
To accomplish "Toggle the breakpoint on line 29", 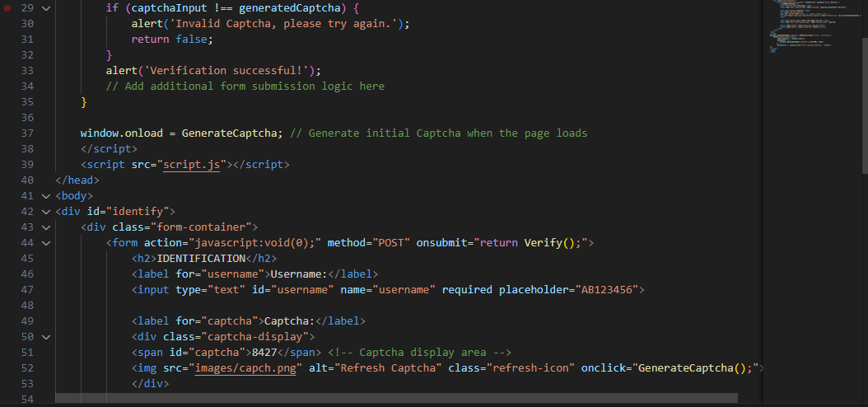I will click(x=7, y=8).
